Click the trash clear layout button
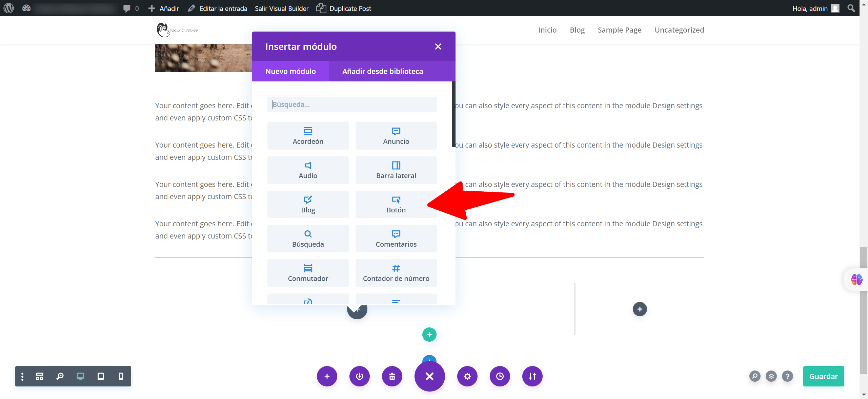868x399 pixels. coord(392,376)
